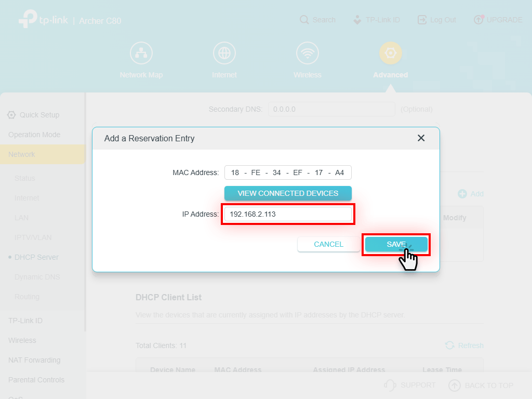
Task: Select the Internet globe icon
Action: [x=224, y=52]
